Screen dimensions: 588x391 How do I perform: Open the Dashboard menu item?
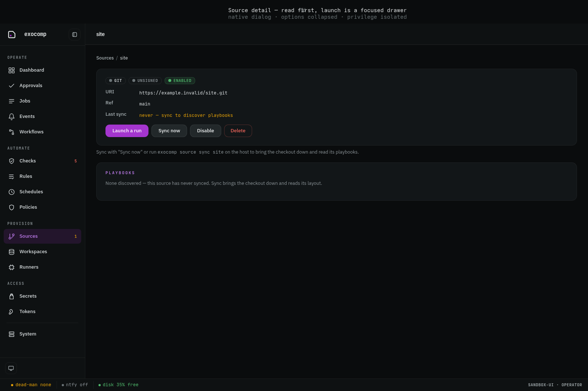tap(42, 70)
